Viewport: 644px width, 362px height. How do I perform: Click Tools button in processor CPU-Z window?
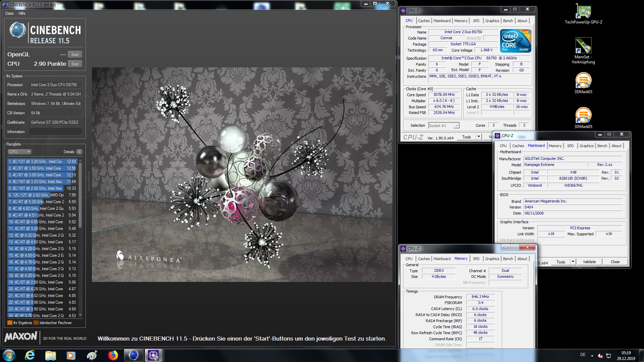tap(467, 137)
